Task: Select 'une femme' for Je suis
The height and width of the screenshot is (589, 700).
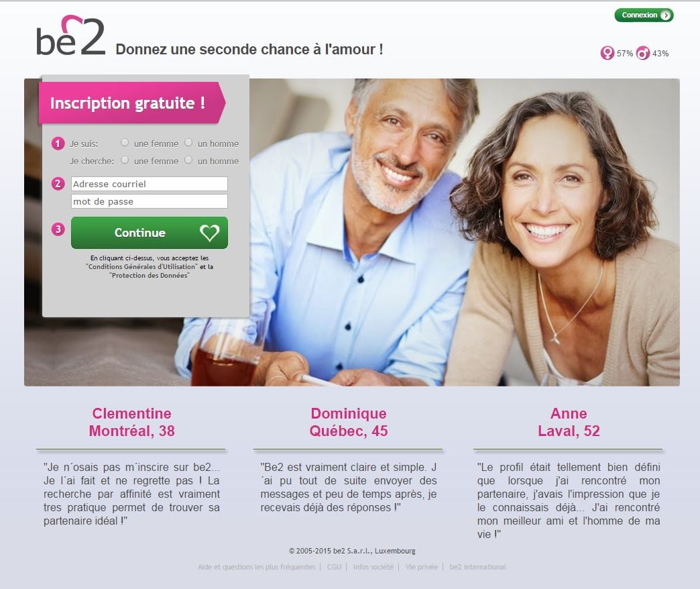Action: [125, 142]
